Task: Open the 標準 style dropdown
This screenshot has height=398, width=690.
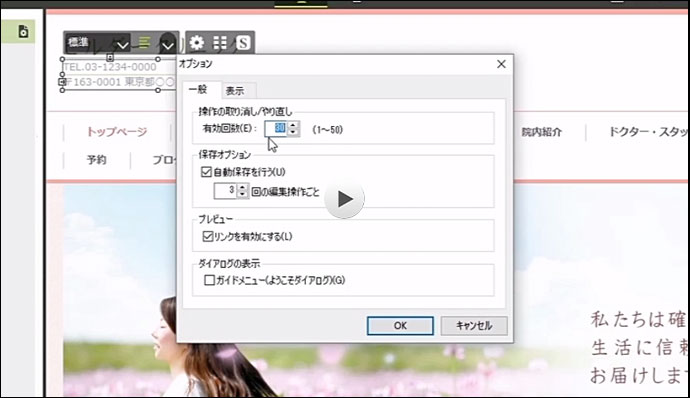Action: [98, 43]
